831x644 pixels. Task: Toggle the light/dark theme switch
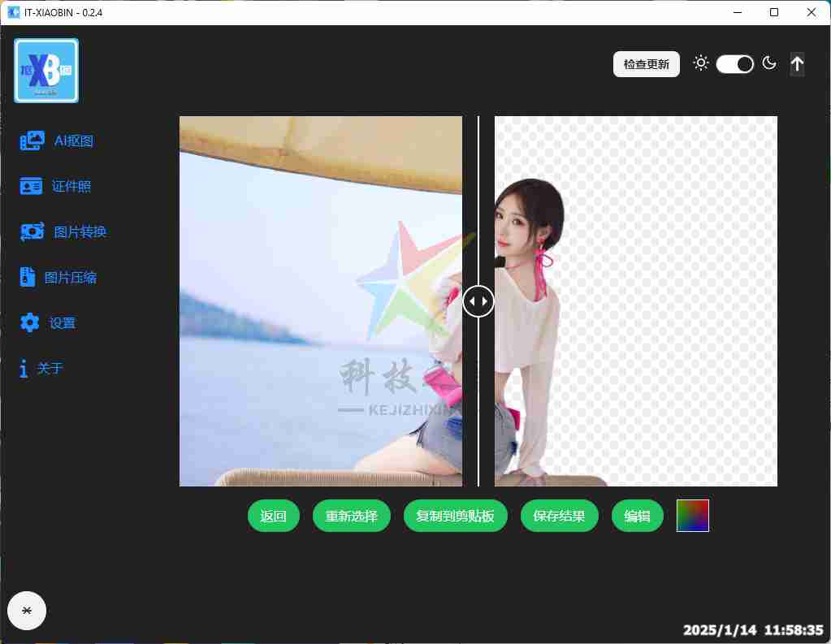tap(735, 64)
